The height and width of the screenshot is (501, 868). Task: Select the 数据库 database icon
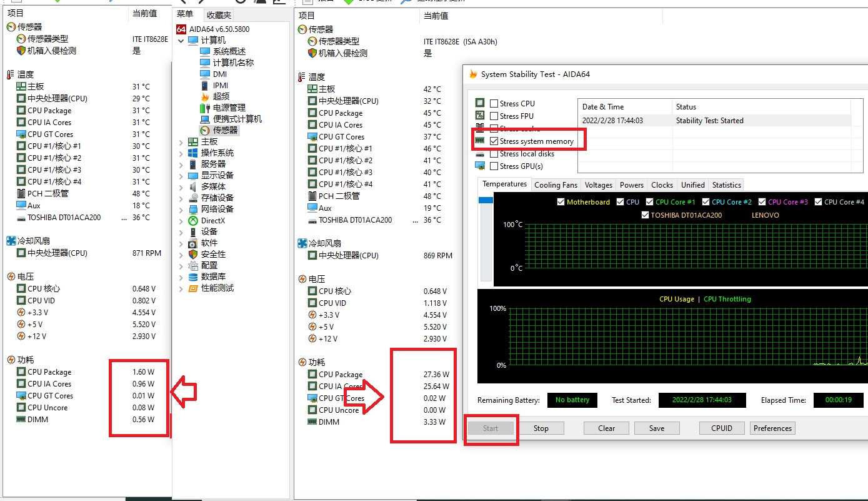pyautogui.click(x=193, y=277)
